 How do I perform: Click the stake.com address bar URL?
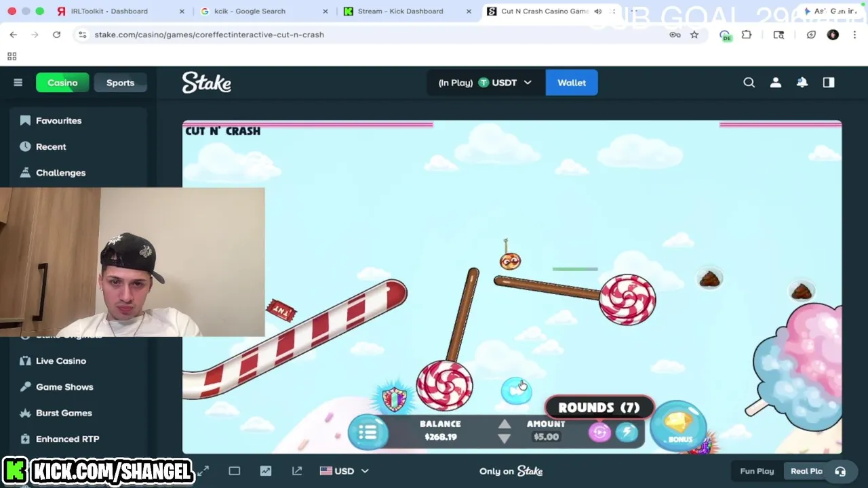[209, 35]
